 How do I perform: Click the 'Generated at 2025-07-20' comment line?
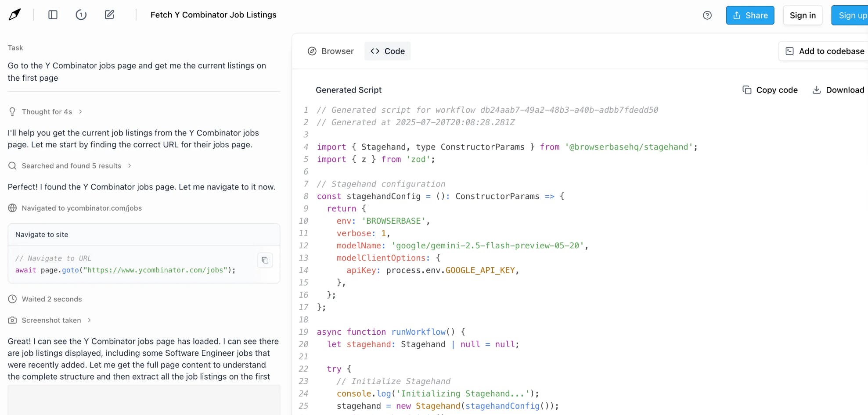tap(416, 122)
